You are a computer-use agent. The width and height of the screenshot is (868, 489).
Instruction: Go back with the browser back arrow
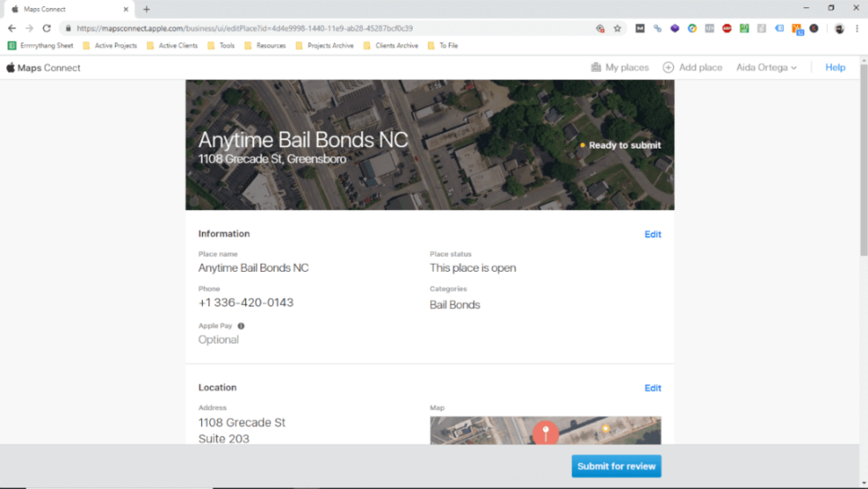12,28
